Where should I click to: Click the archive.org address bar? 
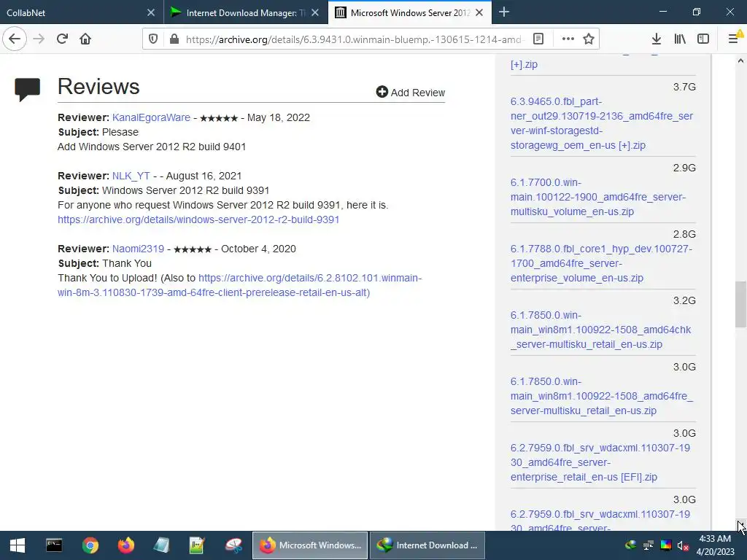355,39
